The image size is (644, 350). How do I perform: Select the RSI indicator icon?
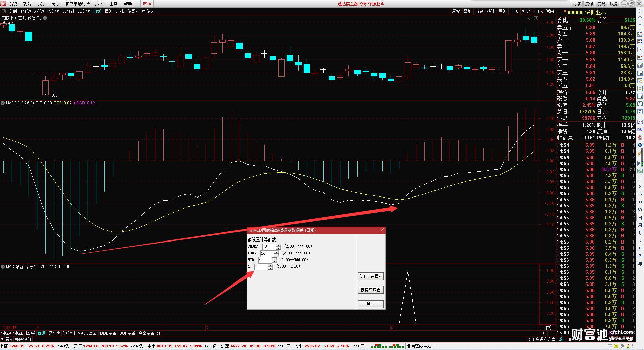click(640, 130)
